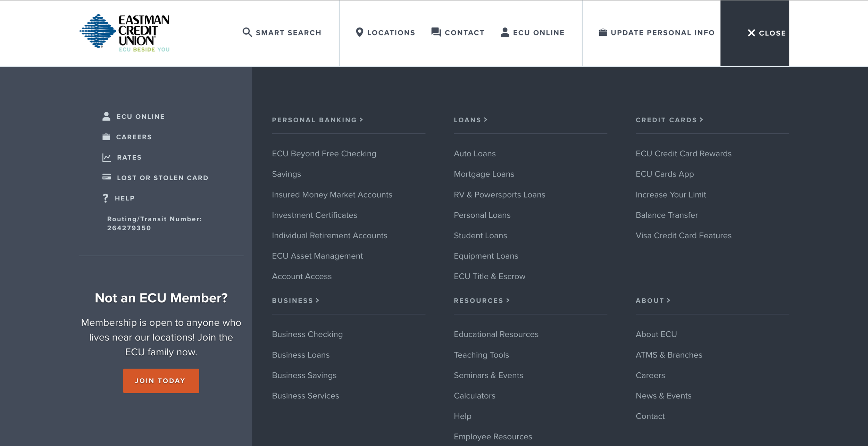The image size is (868, 446).
Task: Click the Eastman Credit Union logo
Action: coord(124,33)
